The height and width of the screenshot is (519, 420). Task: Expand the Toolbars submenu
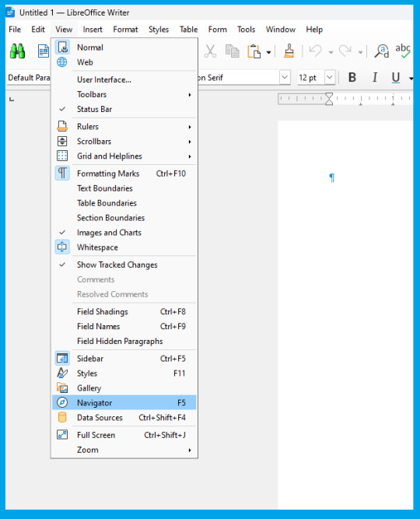coord(124,94)
